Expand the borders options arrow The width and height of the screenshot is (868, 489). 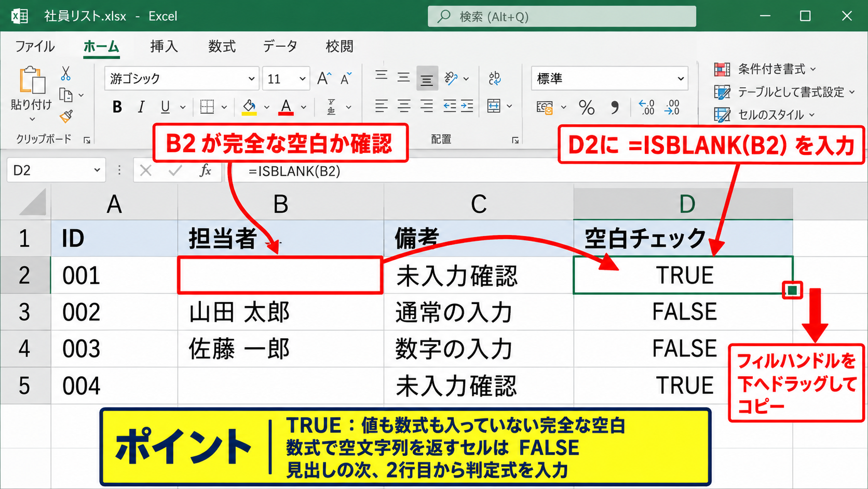pos(224,108)
